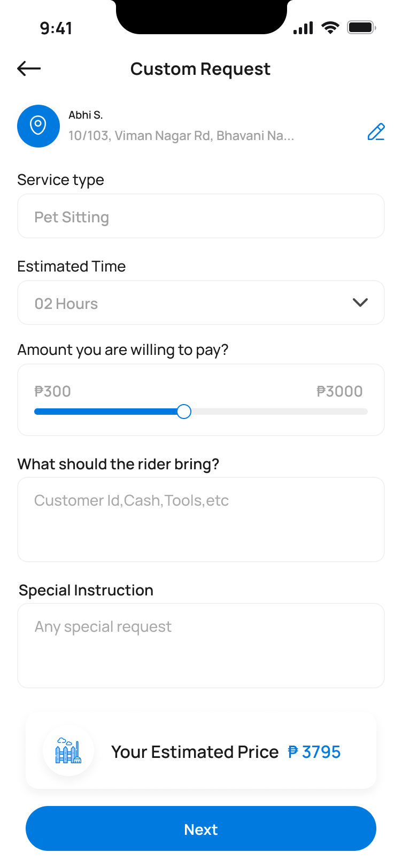Click the cleaning service icon beside estimated price
This screenshot has height=868, width=402.
(x=68, y=750)
